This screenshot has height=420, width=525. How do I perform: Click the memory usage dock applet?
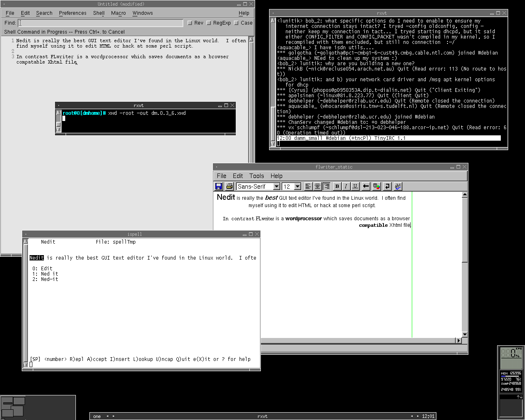point(511,381)
